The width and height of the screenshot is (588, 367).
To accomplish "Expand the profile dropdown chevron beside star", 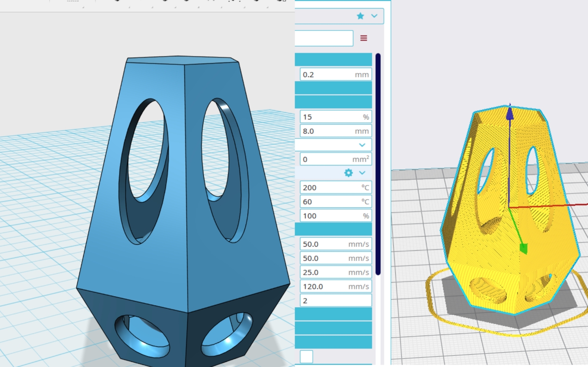I will pos(374,16).
